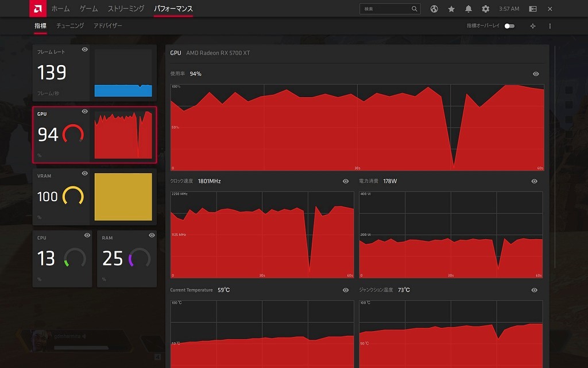Open the アドバイザー sub-tab
Screen dimensions: 588x368
click(x=107, y=26)
